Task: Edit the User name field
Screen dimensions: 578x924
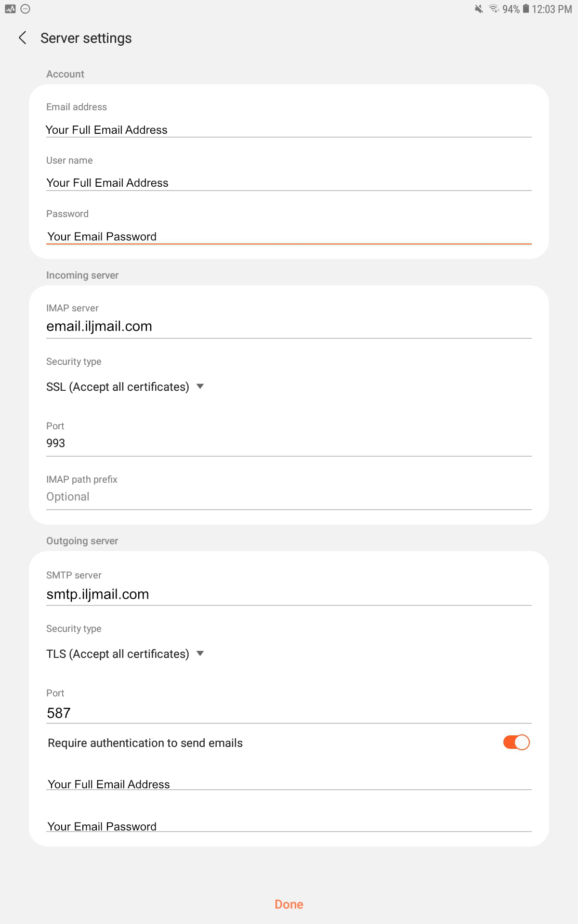Action: pyautogui.click(x=289, y=183)
